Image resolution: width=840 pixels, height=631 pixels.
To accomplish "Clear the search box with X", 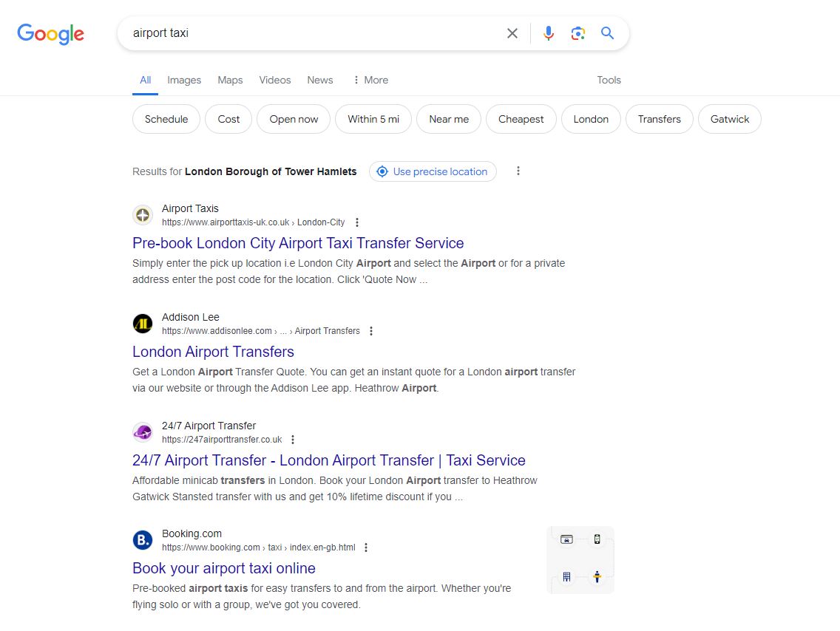I will point(512,33).
